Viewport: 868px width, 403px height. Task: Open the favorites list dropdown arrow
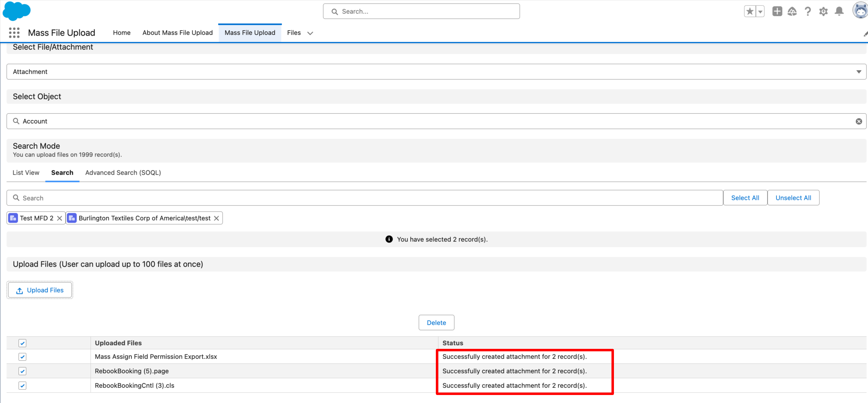pos(760,11)
